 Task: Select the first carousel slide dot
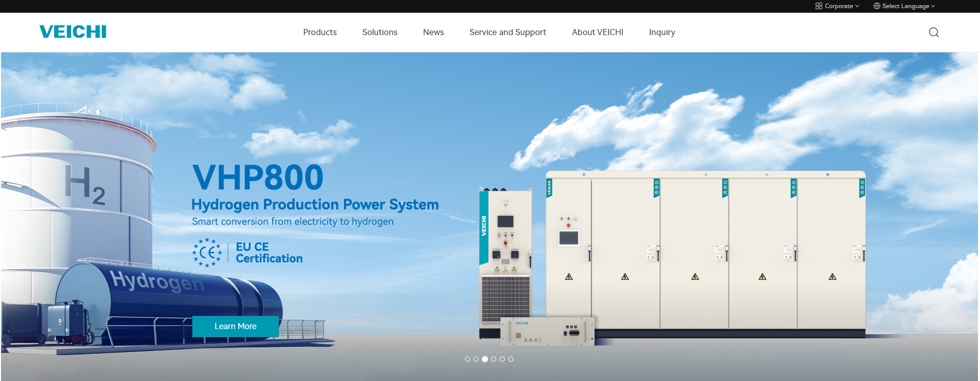468,359
